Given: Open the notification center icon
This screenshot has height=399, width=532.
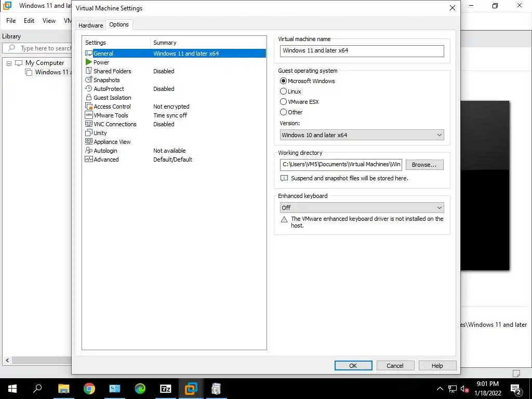Looking at the screenshot, I should (516, 389).
